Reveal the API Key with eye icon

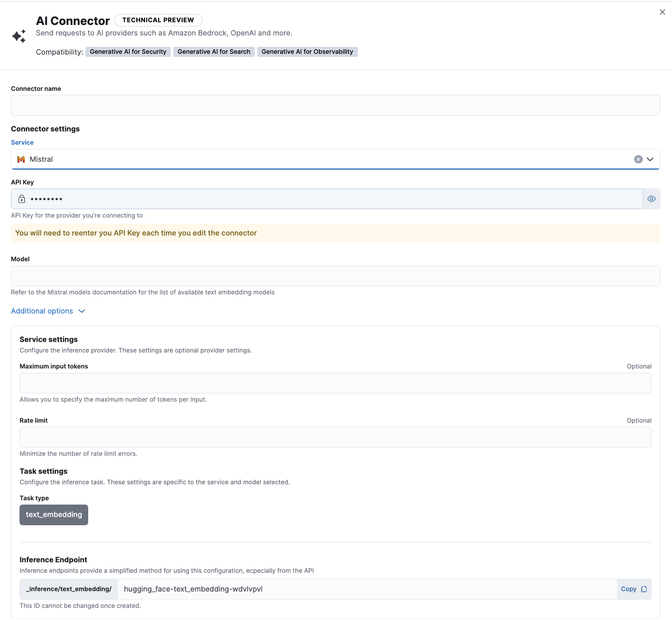(651, 199)
